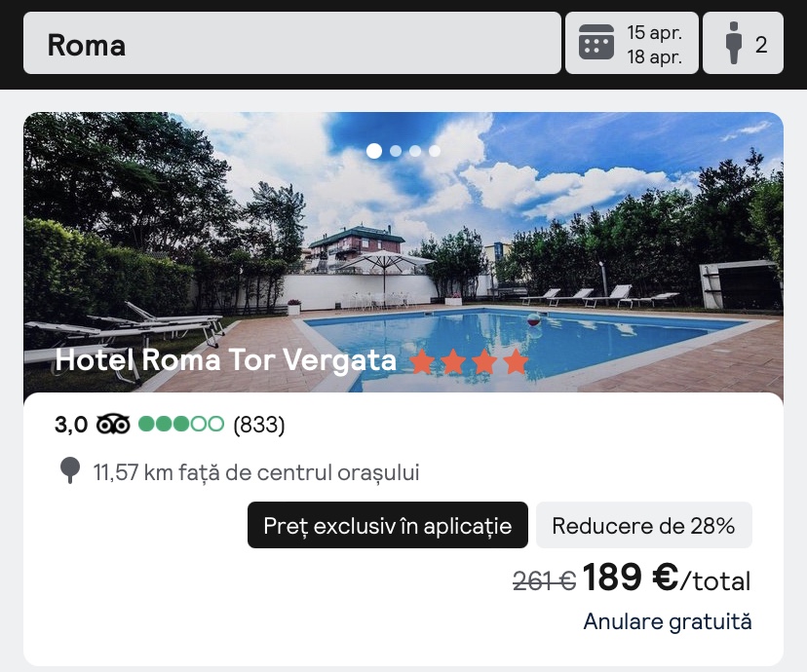Tap the green Tripadvisor rating bubbles
Screen dimensions: 807x672
tap(181, 425)
